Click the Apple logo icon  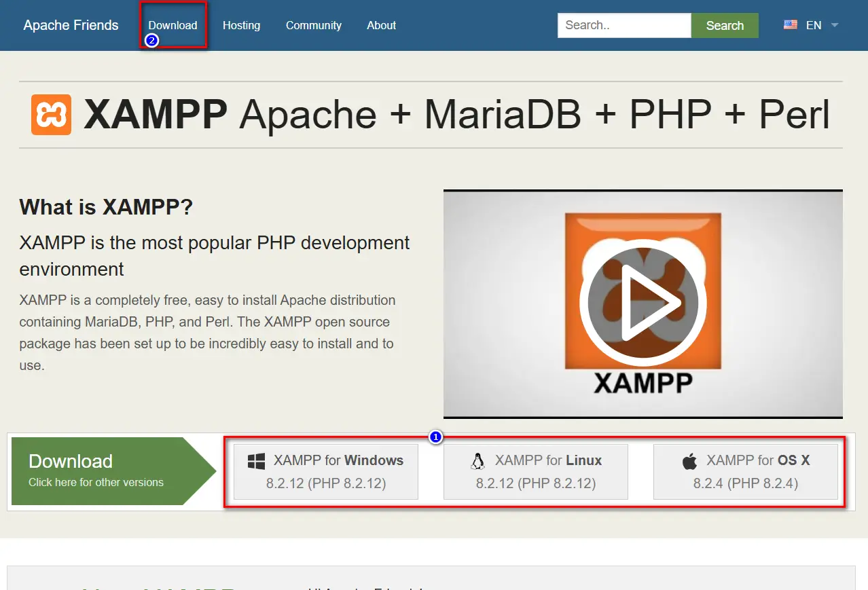pos(689,462)
